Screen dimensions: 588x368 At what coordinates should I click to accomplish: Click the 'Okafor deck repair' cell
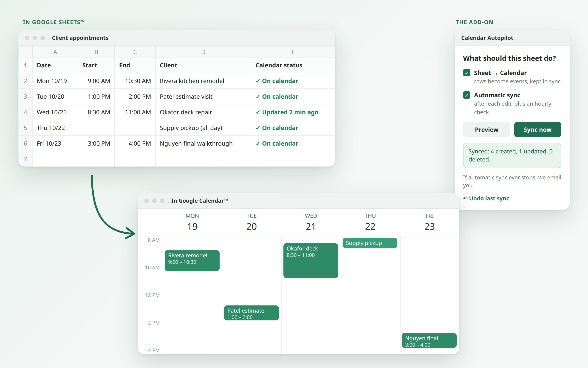pyautogui.click(x=203, y=112)
